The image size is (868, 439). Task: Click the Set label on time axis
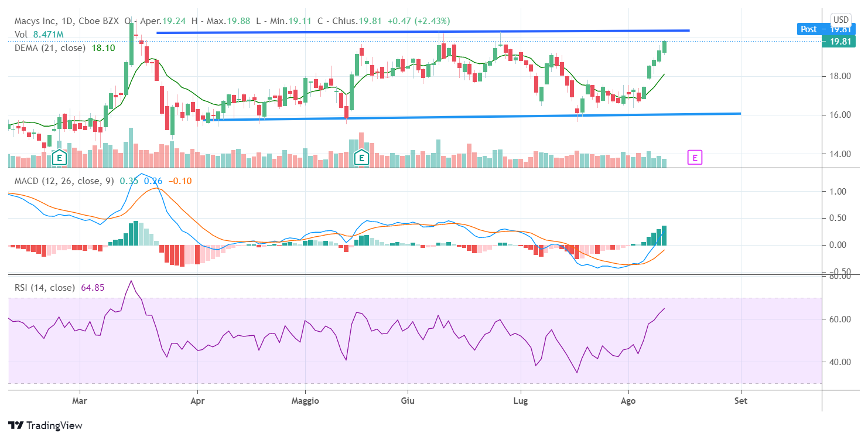click(x=741, y=401)
